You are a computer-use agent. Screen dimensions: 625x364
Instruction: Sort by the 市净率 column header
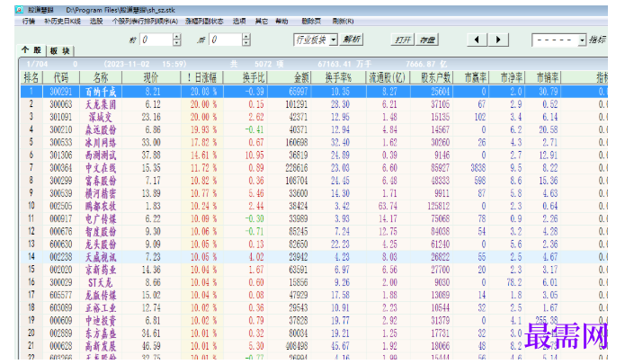(x=507, y=77)
